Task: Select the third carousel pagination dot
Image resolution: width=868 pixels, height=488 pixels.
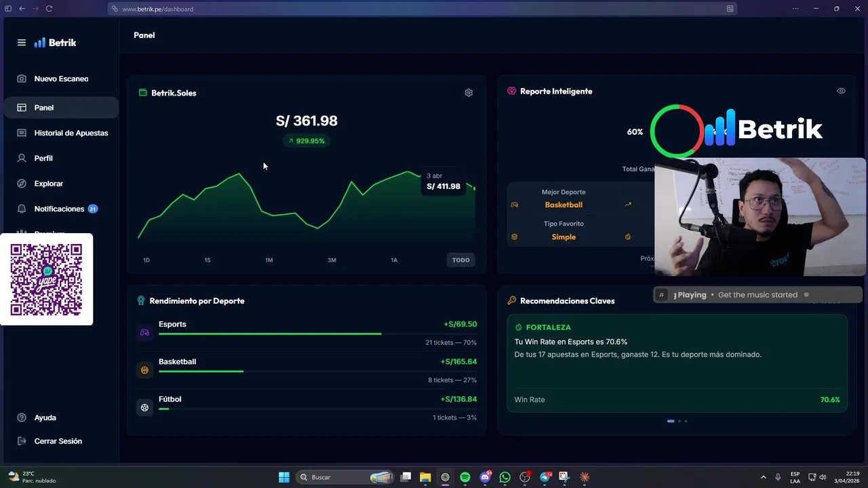Action: pos(686,421)
